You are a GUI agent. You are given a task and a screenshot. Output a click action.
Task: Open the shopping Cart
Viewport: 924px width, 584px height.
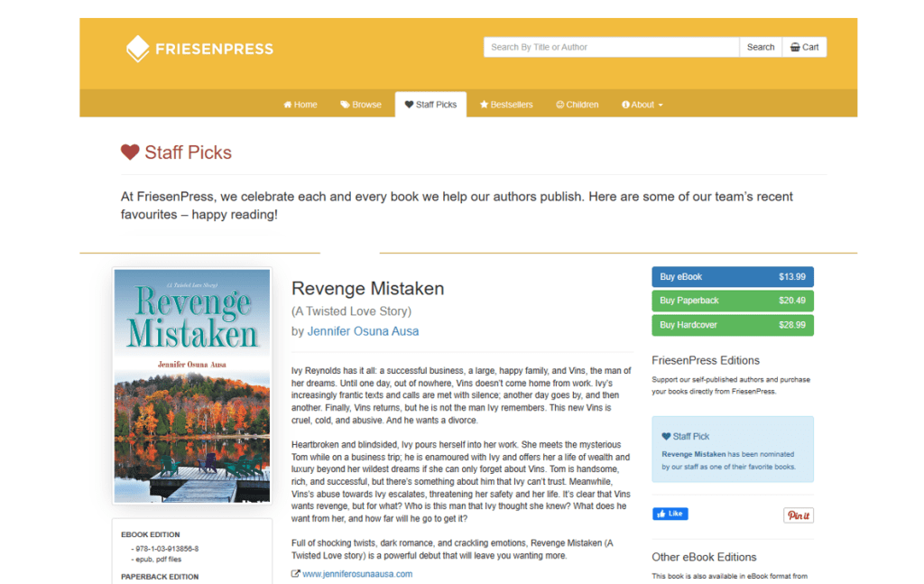point(804,47)
